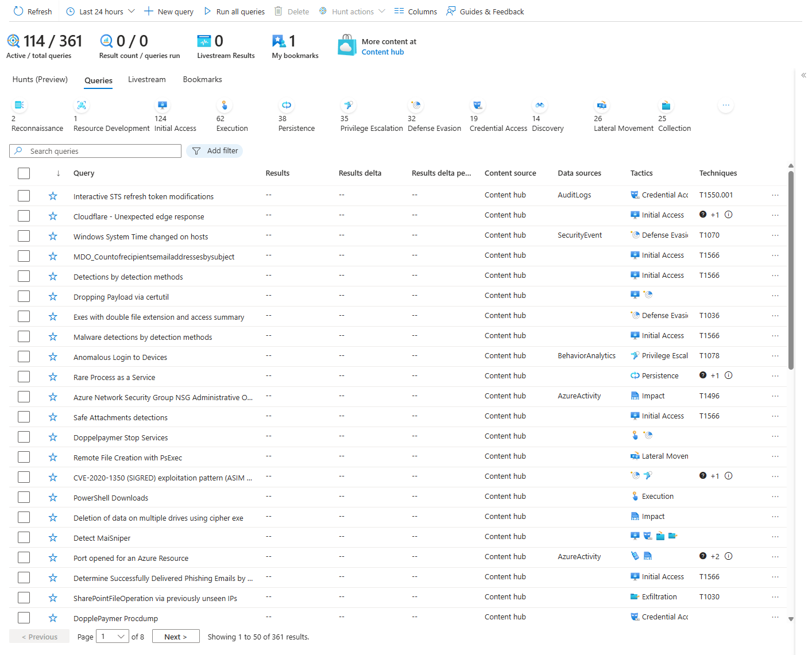Click the vertical scrollbar thumb of the query list
The image size is (812, 655).
tap(791, 270)
